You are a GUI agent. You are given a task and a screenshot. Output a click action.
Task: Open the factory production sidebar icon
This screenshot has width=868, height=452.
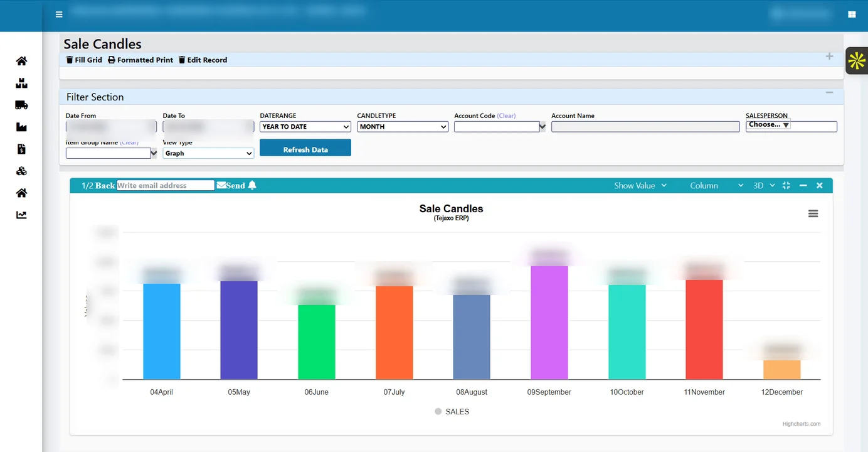pos(21,127)
